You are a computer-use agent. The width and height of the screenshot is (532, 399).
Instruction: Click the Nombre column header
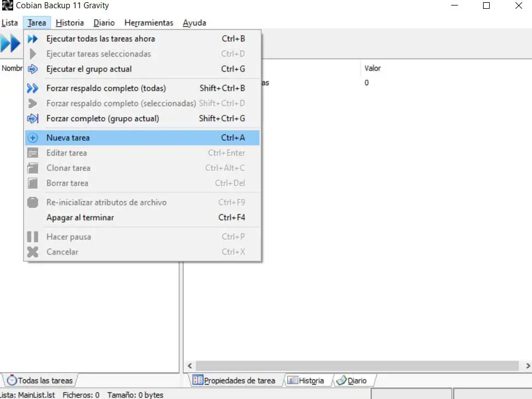12,68
